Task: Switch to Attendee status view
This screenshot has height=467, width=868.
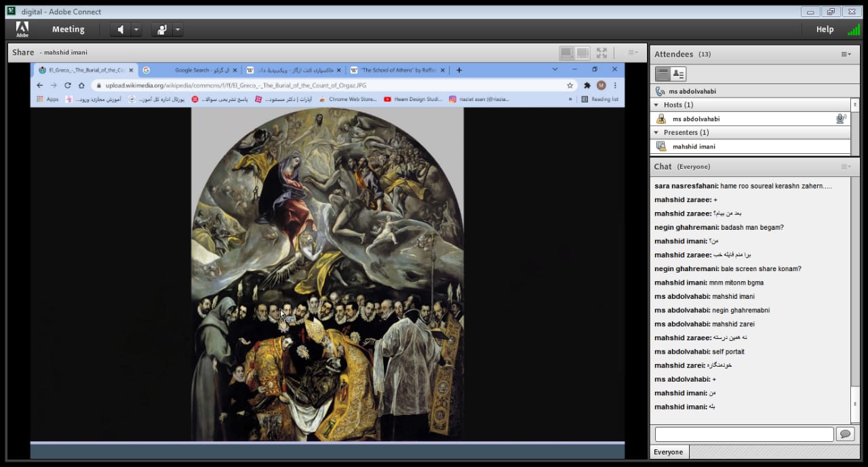Action: [x=678, y=74]
